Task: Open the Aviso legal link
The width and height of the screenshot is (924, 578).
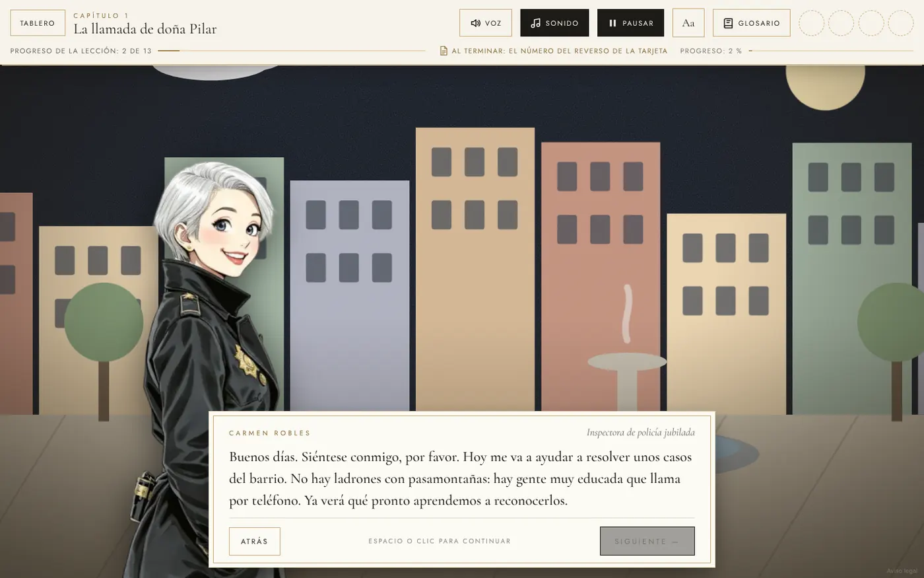Action: [902, 571]
